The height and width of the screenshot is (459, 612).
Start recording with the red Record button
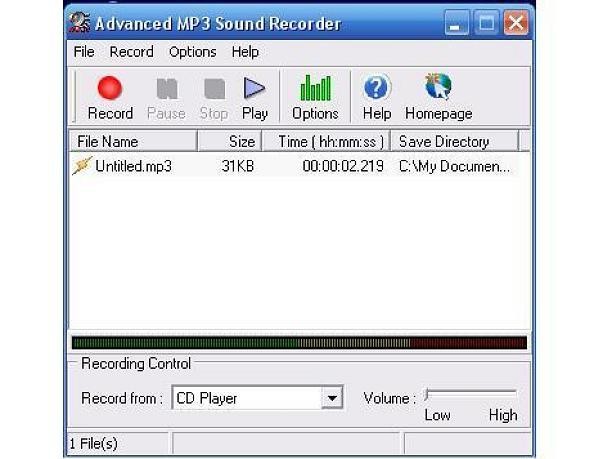(x=110, y=98)
